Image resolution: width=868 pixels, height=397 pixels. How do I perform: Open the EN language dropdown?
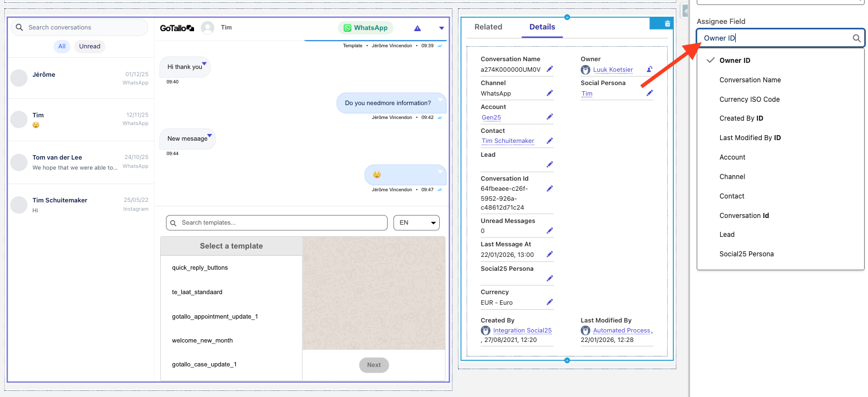click(416, 222)
